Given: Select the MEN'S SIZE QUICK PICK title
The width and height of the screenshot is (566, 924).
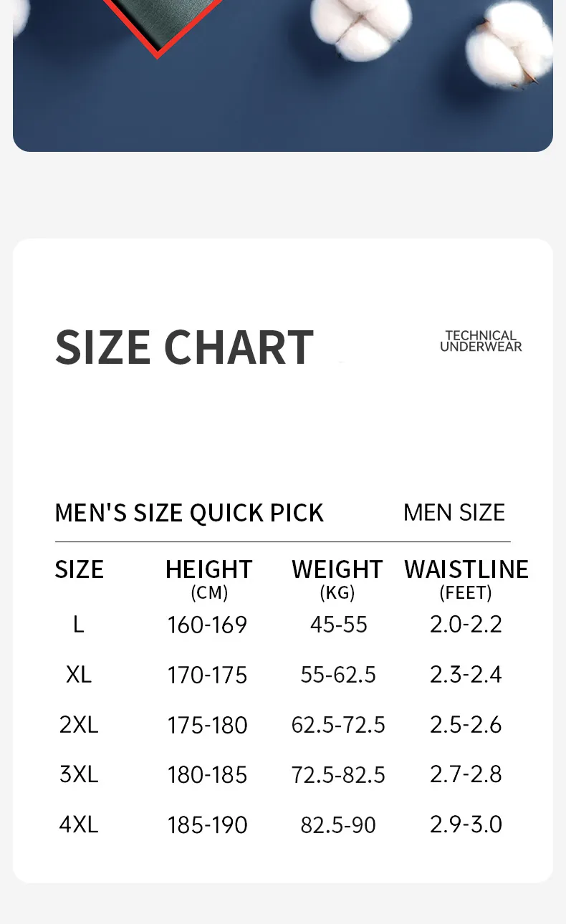Looking at the screenshot, I should (x=189, y=513).
